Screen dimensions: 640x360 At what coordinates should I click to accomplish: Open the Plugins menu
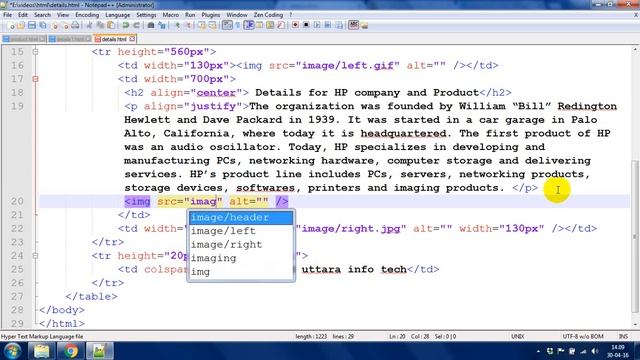[211, 15]
